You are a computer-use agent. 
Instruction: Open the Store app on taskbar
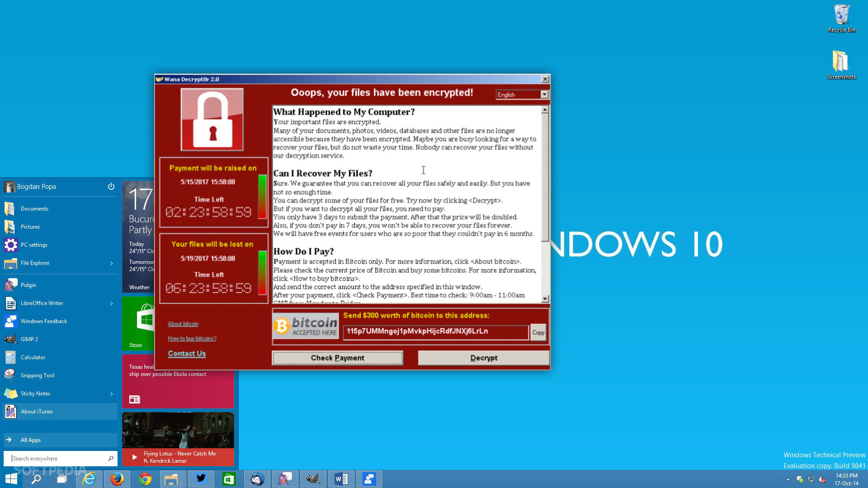pyautogui.click(x=229, y=479)
